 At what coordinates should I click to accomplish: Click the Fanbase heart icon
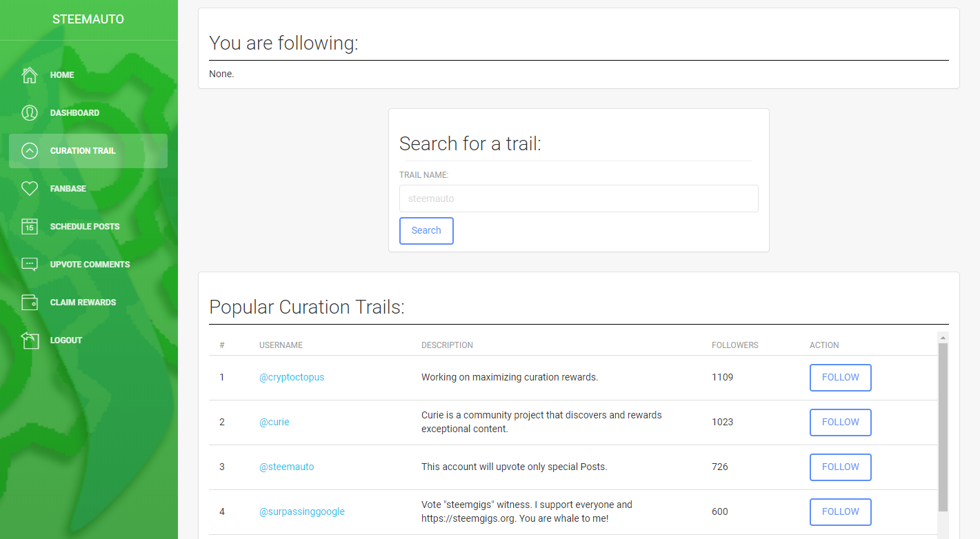[30, 189]
